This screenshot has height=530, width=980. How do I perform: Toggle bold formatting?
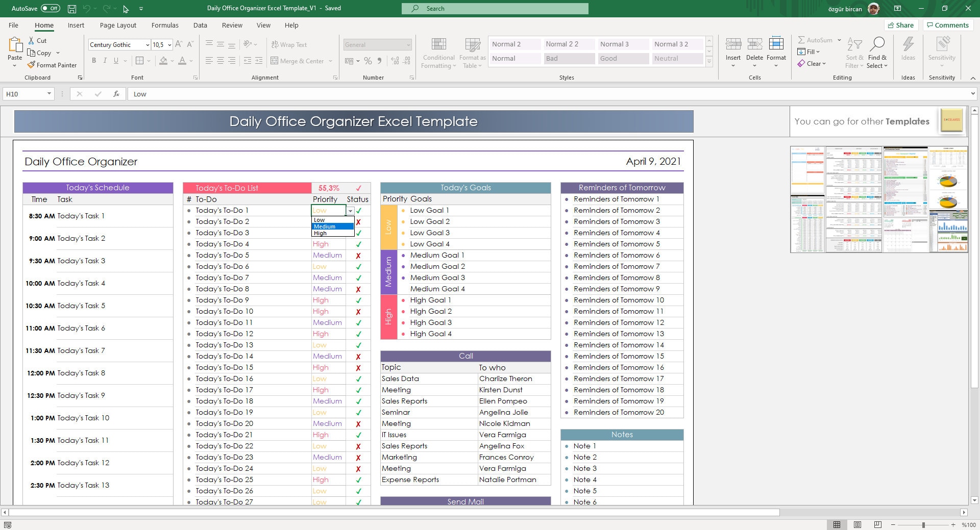coord(94,60)
